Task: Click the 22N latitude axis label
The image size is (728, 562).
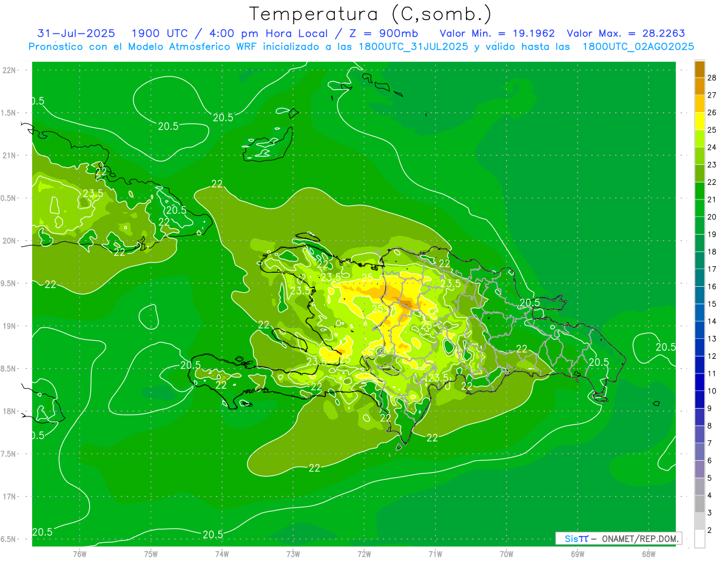Action: point(10,70)
